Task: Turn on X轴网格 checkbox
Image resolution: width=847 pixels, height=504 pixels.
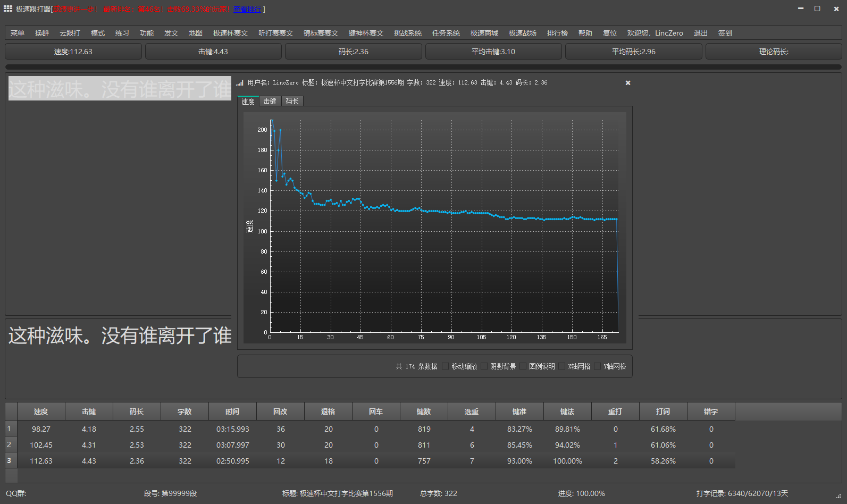Action: pos(562,366)
